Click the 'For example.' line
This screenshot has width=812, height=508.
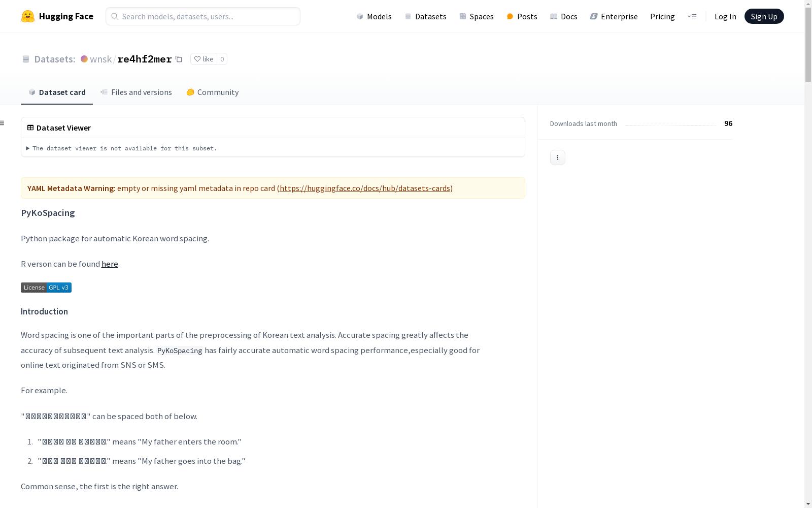coord(44,390)
